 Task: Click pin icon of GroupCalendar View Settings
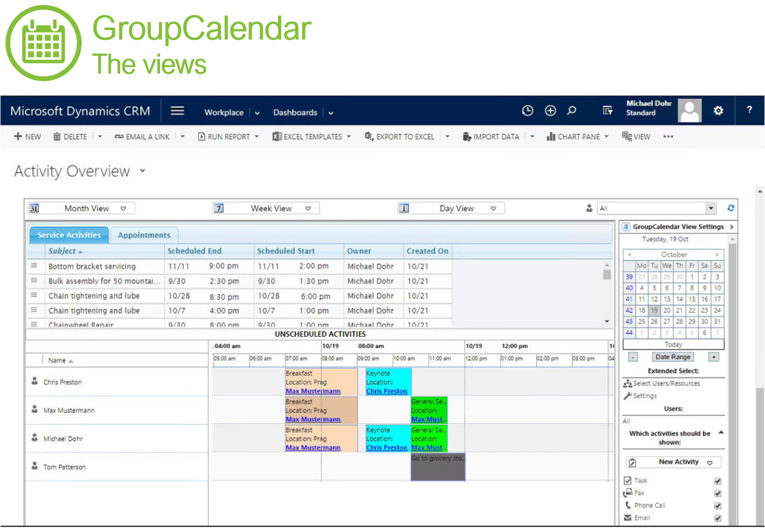click(x=626, y=227)
